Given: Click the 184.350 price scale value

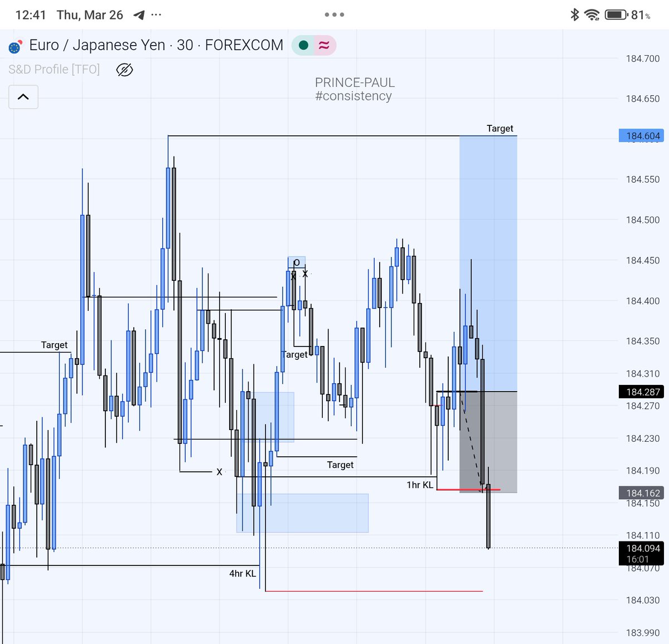Looking at the screenshot, I should (642, 341).
